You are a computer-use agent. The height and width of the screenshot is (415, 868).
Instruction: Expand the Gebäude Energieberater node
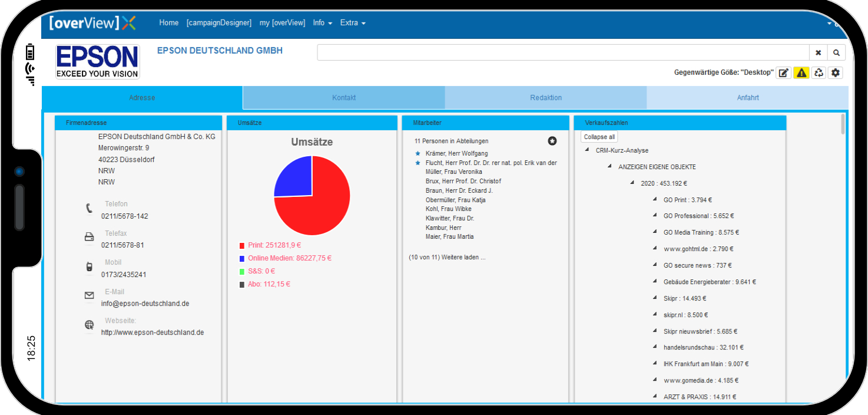click(655, 282)
